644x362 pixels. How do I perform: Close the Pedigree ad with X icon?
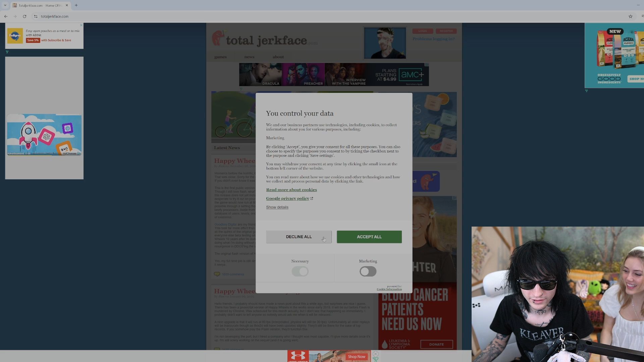tap(81, 25)
